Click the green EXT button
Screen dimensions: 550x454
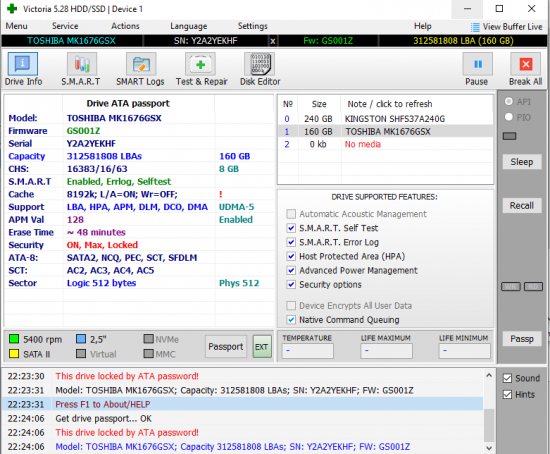click(x=262, y=347)
